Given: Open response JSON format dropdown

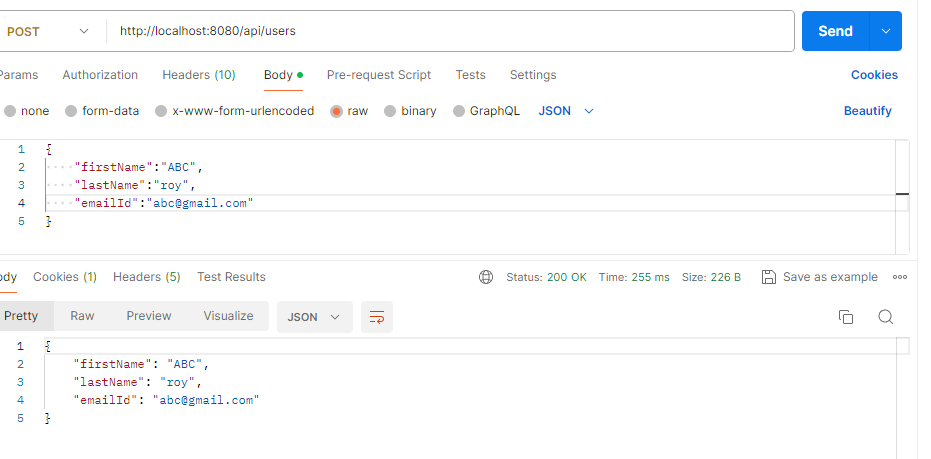Looking at the screenshot, I should click(314, 317).
